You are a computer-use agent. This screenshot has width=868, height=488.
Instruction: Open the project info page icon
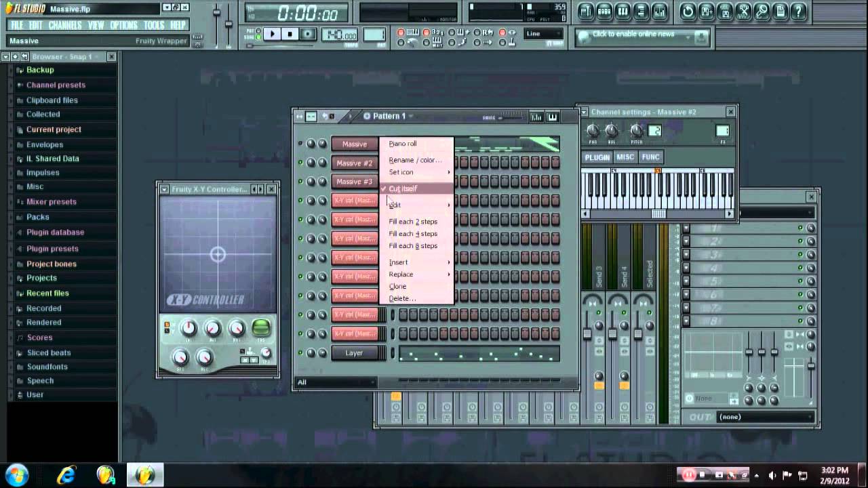pyautogui.click(x=780, y=12)
